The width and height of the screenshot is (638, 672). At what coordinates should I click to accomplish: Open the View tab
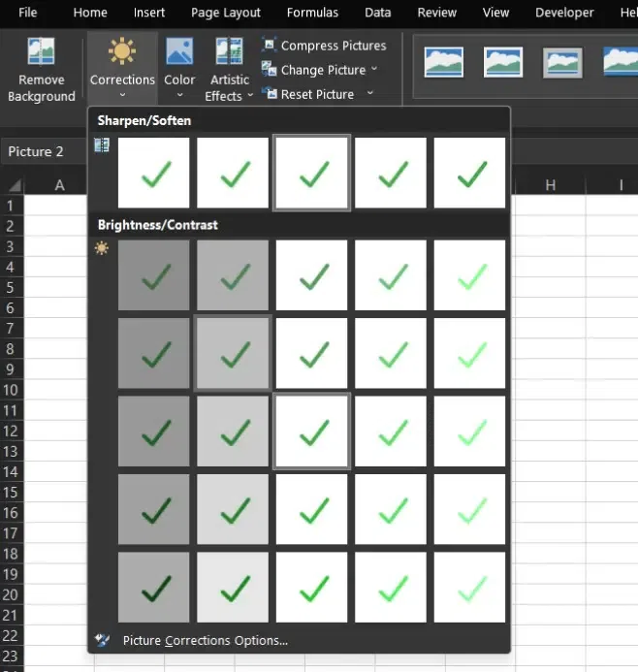(495, 13)
